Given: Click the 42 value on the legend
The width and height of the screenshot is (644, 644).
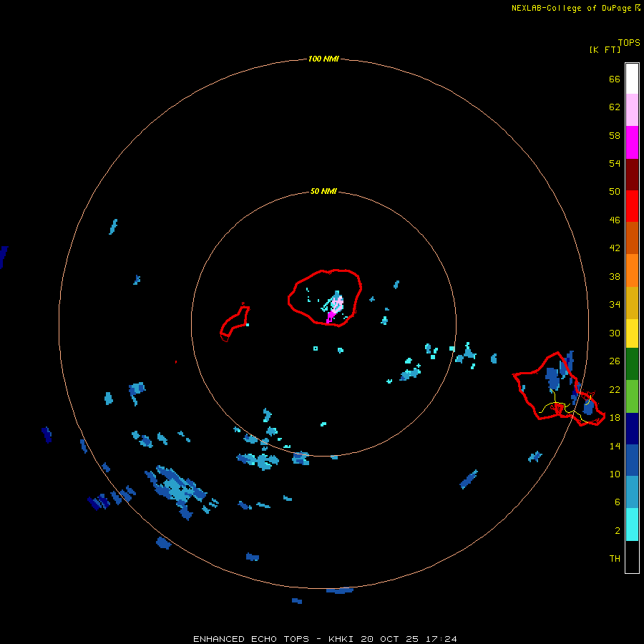Looking at the screenshot, I should [x=615, y=248].
